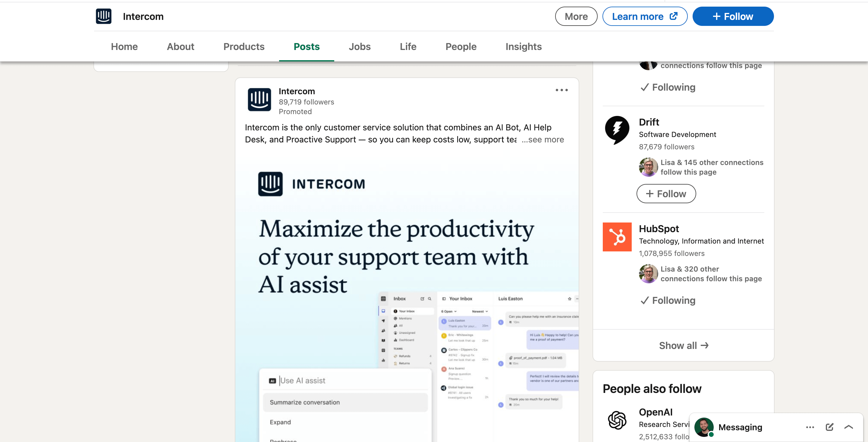Click the Learn more external link

[x=645, y=16]
